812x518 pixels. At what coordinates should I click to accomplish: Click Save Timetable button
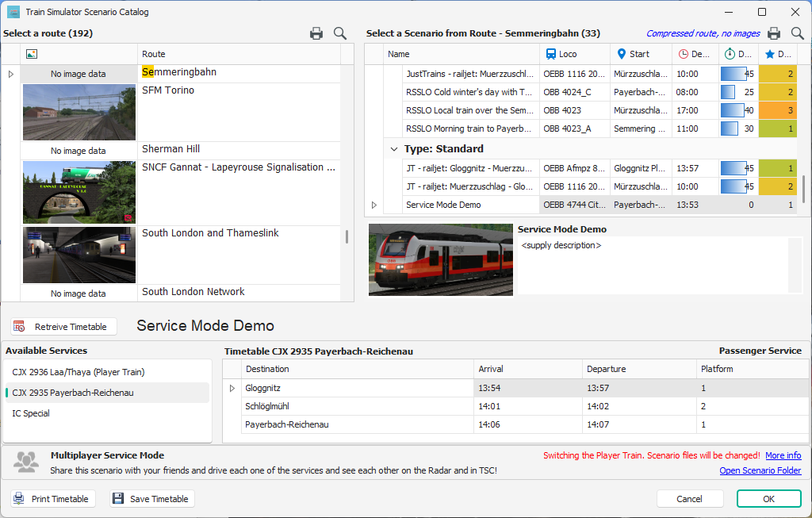pos(152,499)
